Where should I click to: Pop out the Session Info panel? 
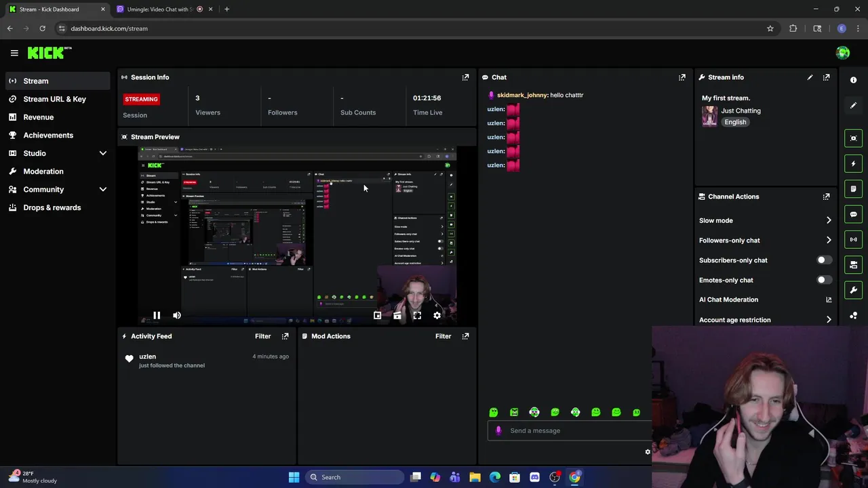[x=465, y=77]
